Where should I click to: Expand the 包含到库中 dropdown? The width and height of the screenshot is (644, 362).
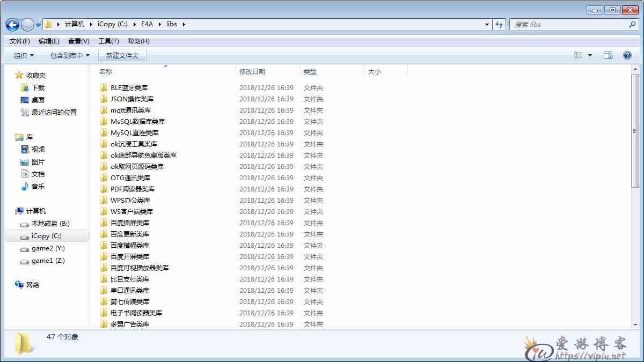70,55
